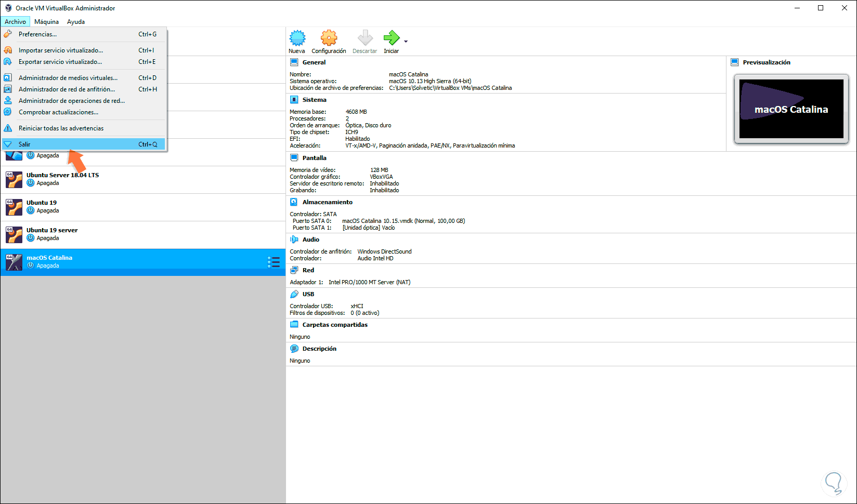Open Configuración via the gear icon

[x=329, y=38]
